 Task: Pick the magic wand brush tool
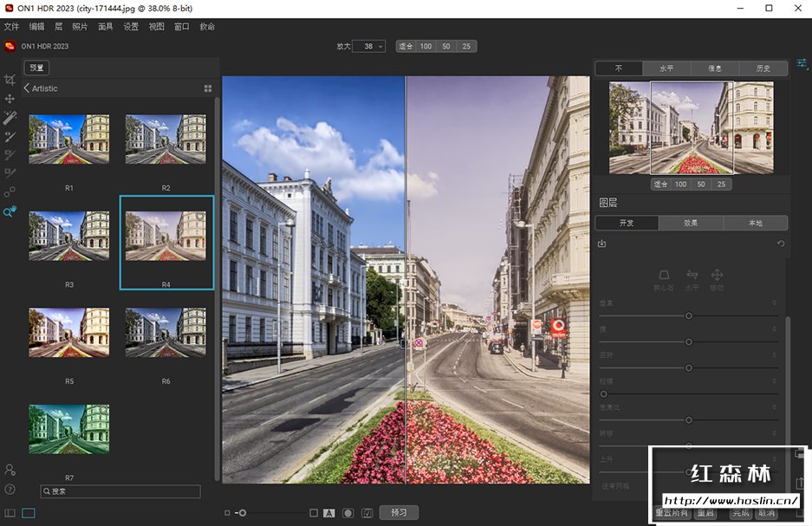pos(10,118)
